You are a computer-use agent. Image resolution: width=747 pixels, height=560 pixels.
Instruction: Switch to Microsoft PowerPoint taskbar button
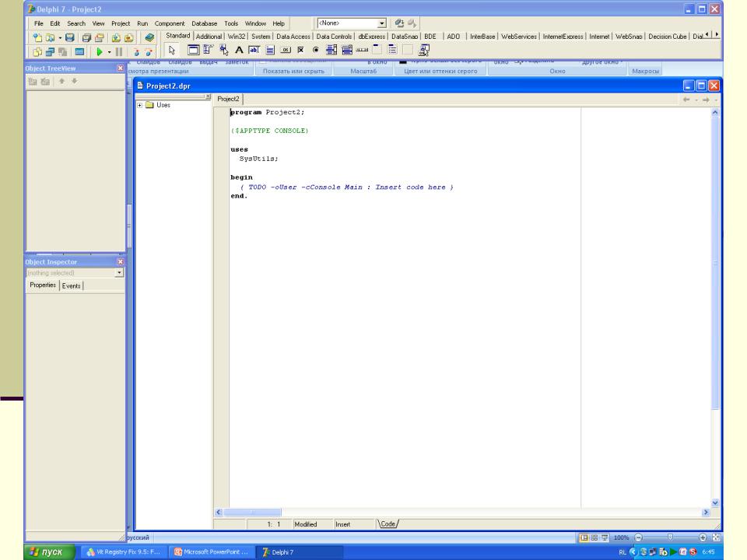point(211,552)
